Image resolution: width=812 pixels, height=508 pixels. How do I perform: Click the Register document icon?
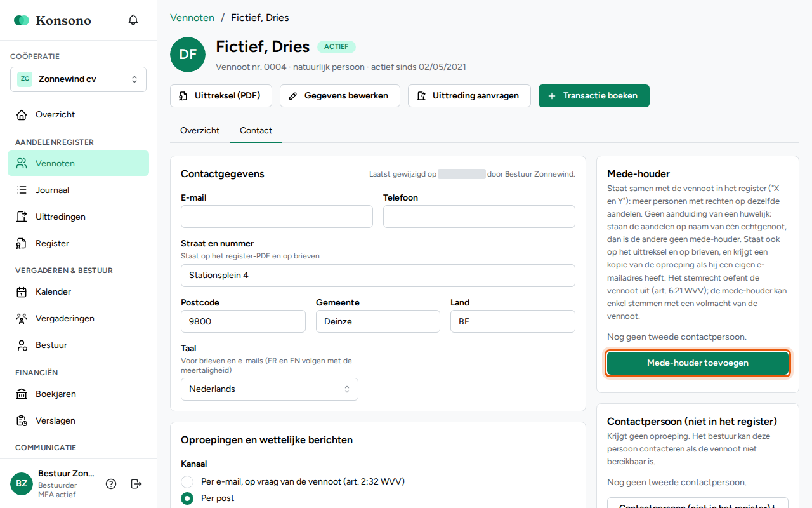click(22, 243)
